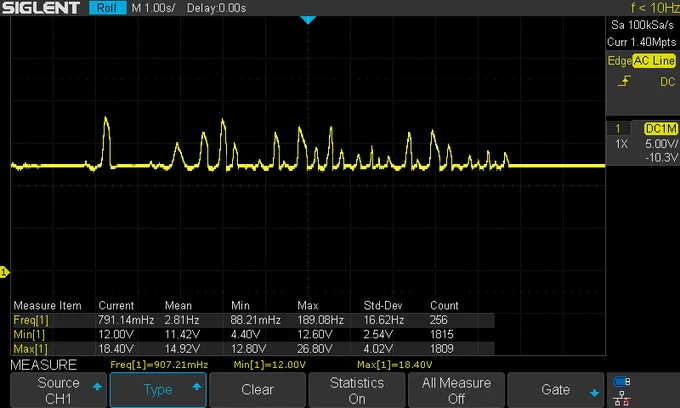
Task: Click the channel 1 ground level marker
Action: 4,272
